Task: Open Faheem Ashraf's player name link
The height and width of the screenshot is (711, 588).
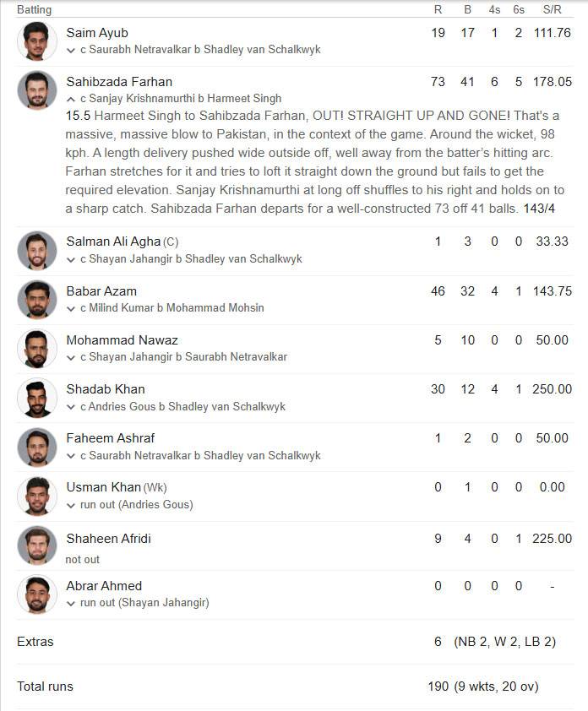Action: [110, 438]
